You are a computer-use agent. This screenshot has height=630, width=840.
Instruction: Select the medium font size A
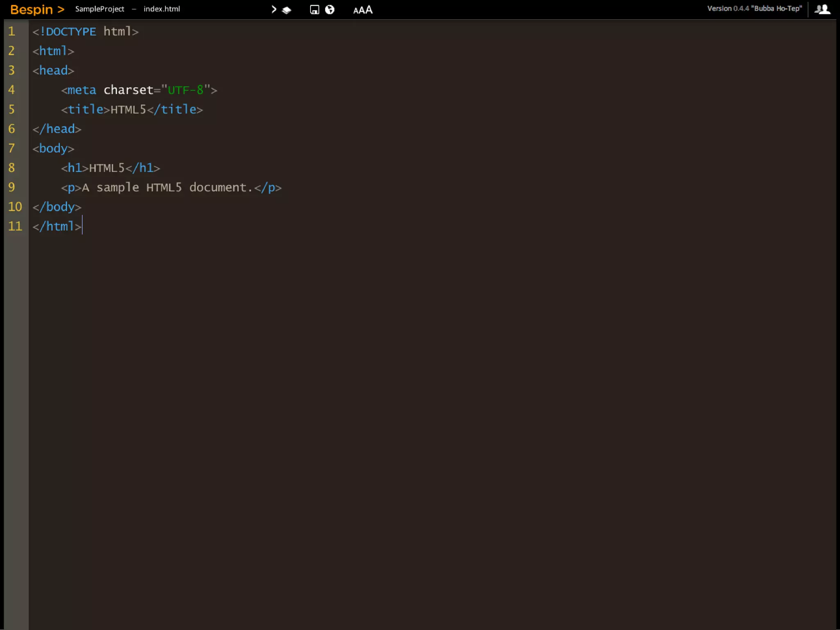362,10
